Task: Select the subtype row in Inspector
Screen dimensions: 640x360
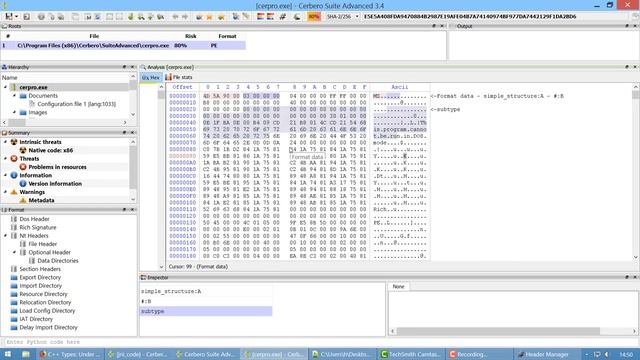Action: (x=206, y=311)
